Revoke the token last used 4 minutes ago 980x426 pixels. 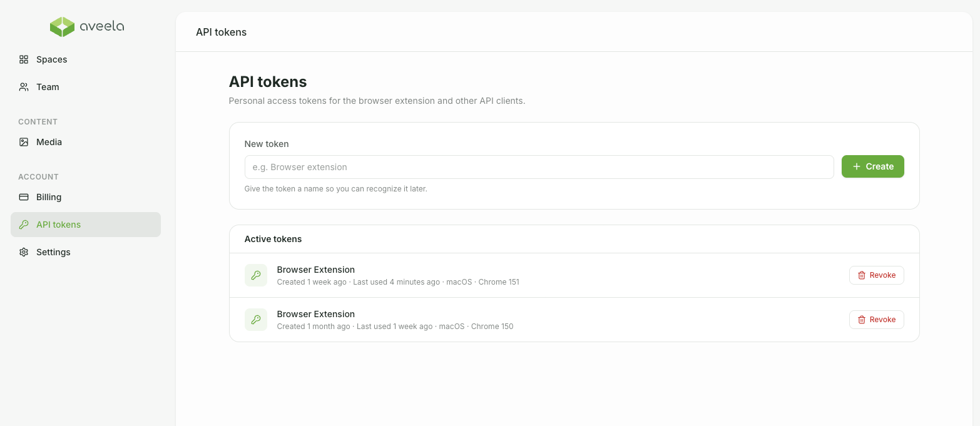point(877,275)
